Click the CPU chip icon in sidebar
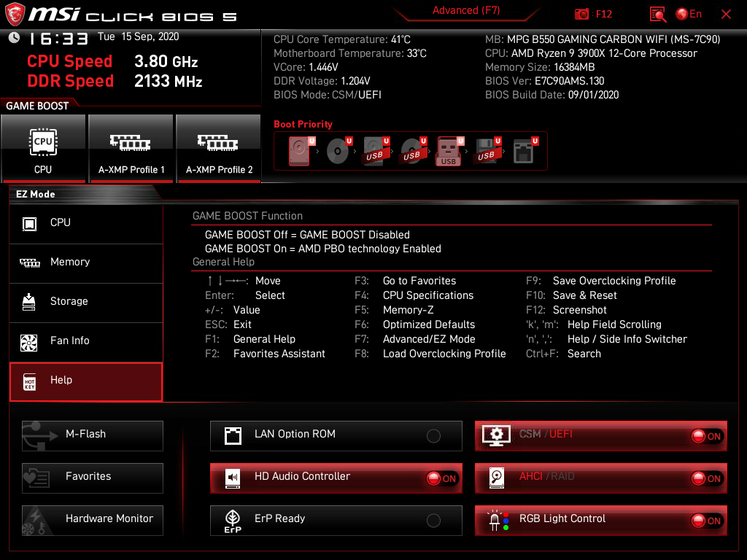747x560 pixels. click(x=29, y=224)
